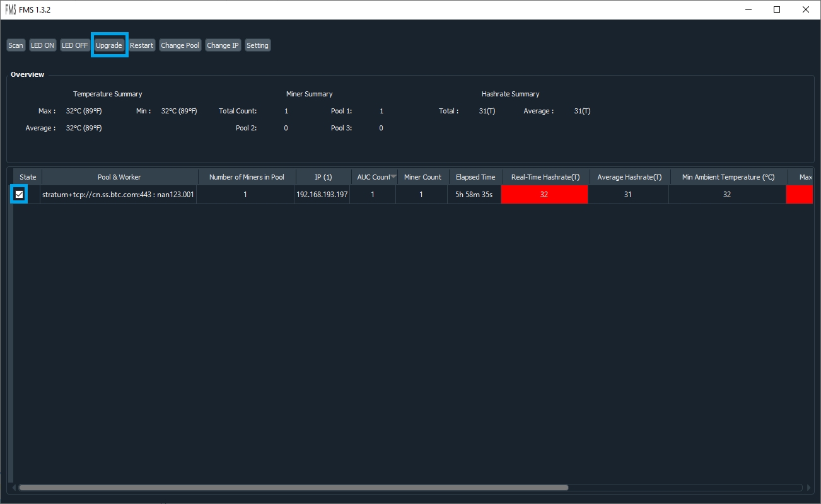Open the Setting panel
Viewport: 821px width, 504px height.
[x=257, y=45]
